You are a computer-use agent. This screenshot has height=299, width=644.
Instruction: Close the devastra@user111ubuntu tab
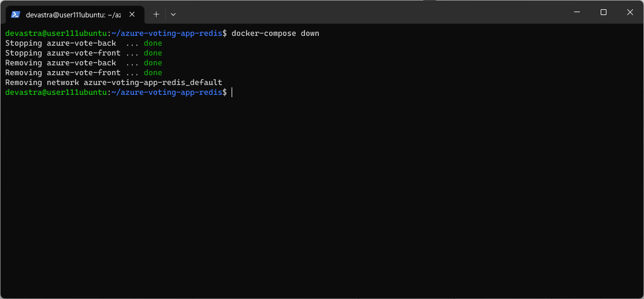click(x=132, y=14)
